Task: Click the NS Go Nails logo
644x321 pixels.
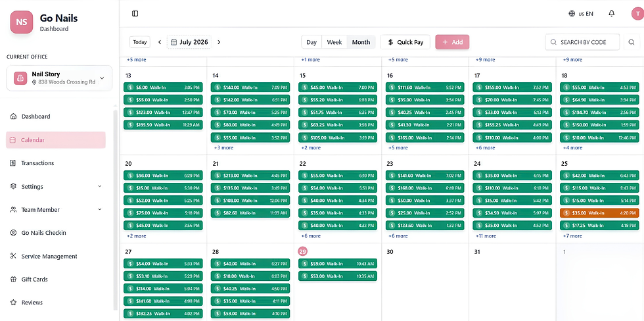Action: tap(21, 22)
